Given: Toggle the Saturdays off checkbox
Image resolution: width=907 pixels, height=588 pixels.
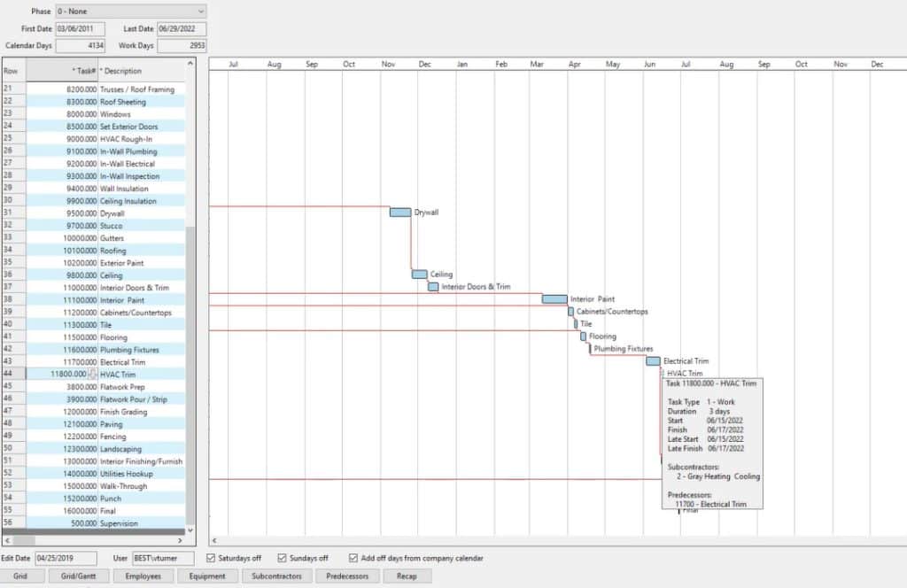Looking at the screenshot, I should tap(211, 559).
